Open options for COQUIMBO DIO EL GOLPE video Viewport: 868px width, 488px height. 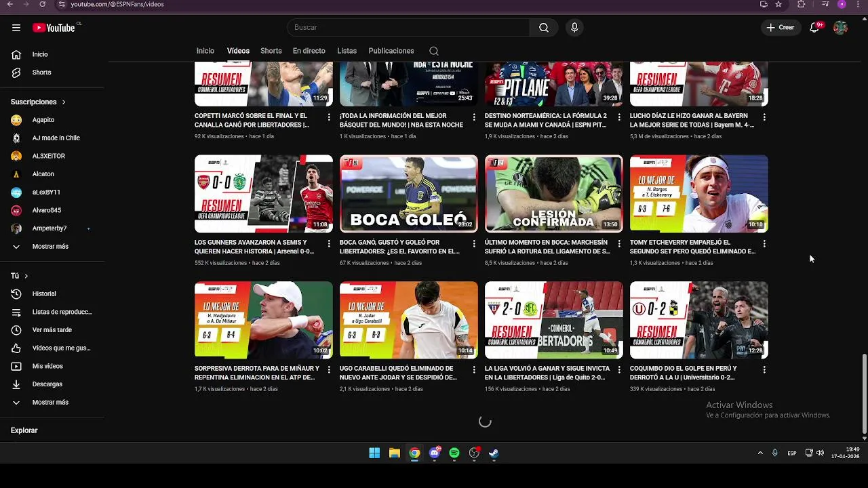[x=764, y=370]
